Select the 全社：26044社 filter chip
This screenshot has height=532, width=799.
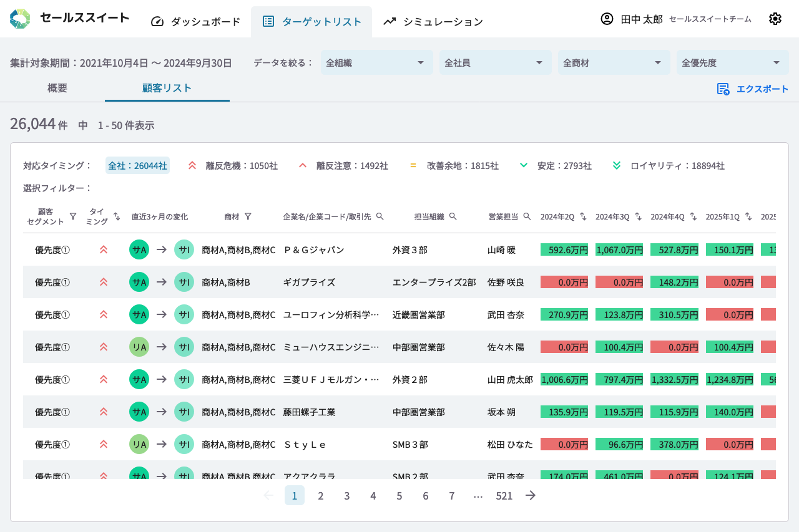pos(137,166)
